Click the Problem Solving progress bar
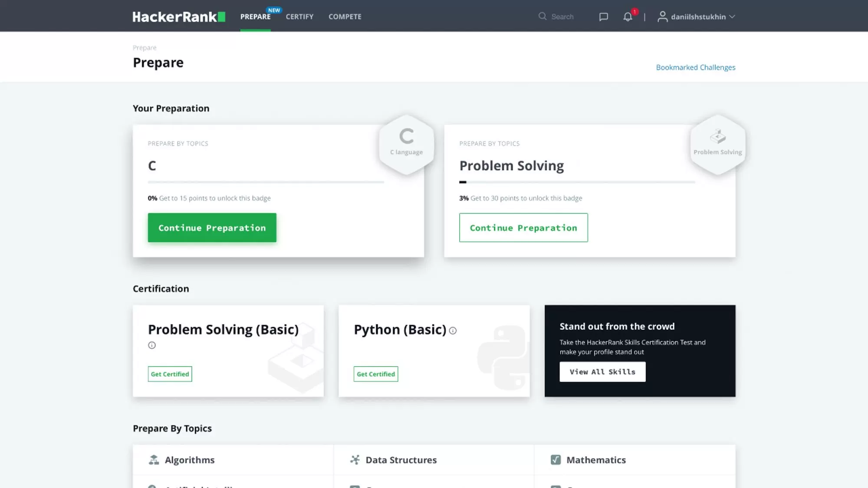Image resolution: width=868 pixels, height=488 pixels. (x=577, y=182)
